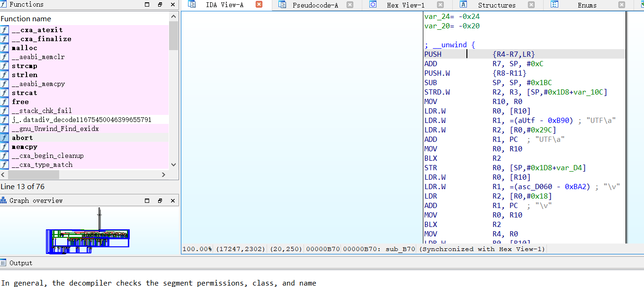
Task: Select j_.datadiv_decode function entry
Action: [81, 120]
